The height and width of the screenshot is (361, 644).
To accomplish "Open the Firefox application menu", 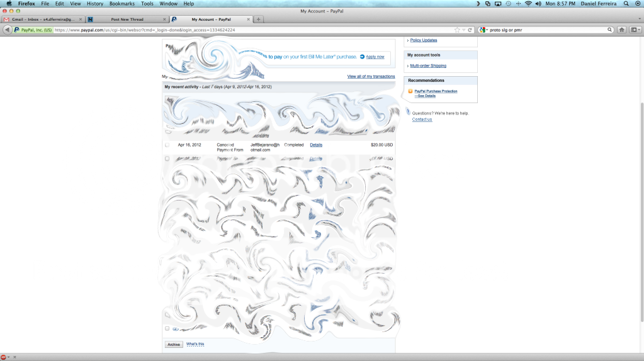I will (26, 4).
